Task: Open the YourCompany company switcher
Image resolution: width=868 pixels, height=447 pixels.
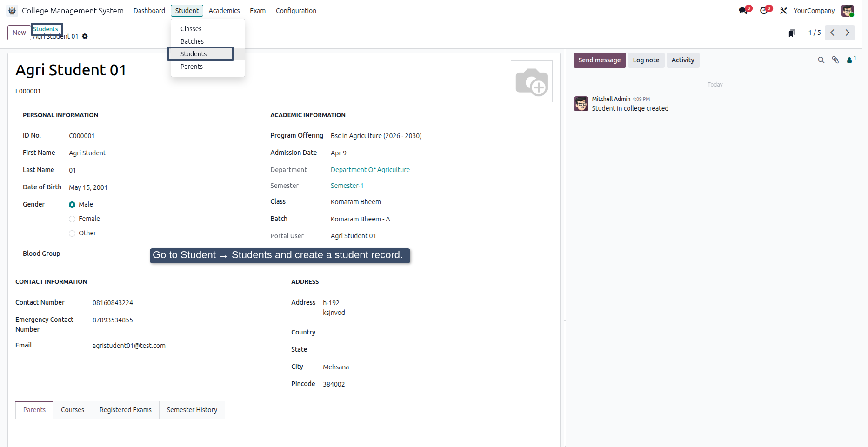Action: (814, 11)
